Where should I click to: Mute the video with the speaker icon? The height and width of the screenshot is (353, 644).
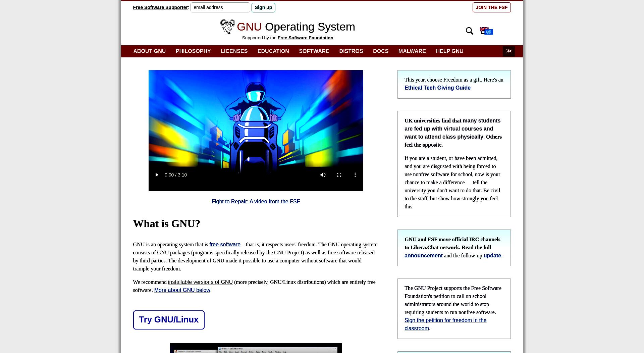click(323, 175)
